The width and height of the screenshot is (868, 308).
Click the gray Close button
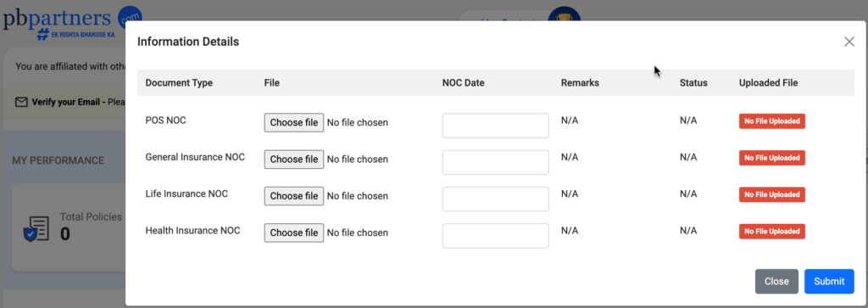coord(776,282)
